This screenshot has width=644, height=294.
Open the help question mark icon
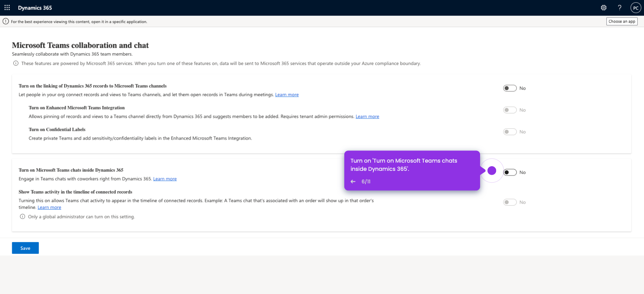pyautogui.click(x=620, y=7)
